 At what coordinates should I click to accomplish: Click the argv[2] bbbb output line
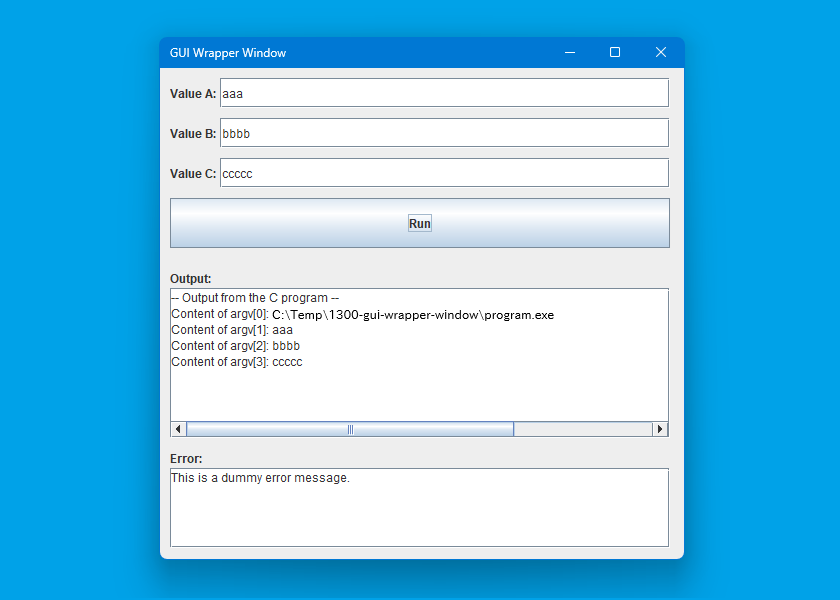click(235, 346)
